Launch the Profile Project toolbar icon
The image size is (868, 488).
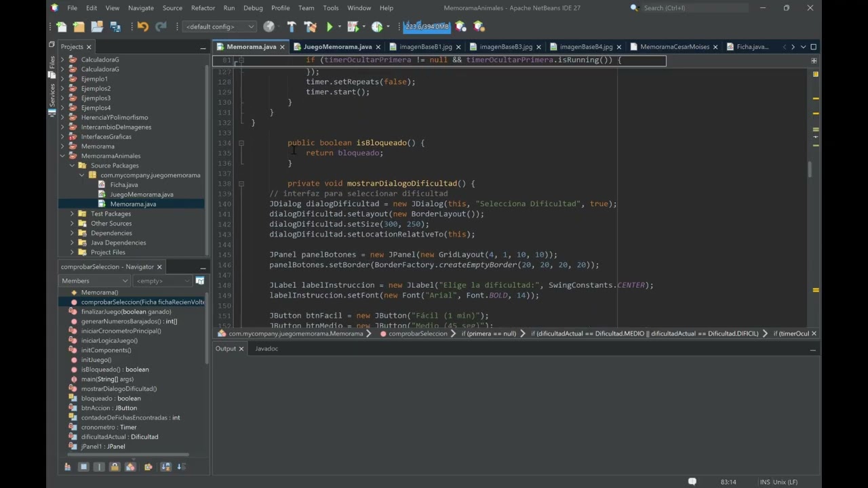point(377,26)
